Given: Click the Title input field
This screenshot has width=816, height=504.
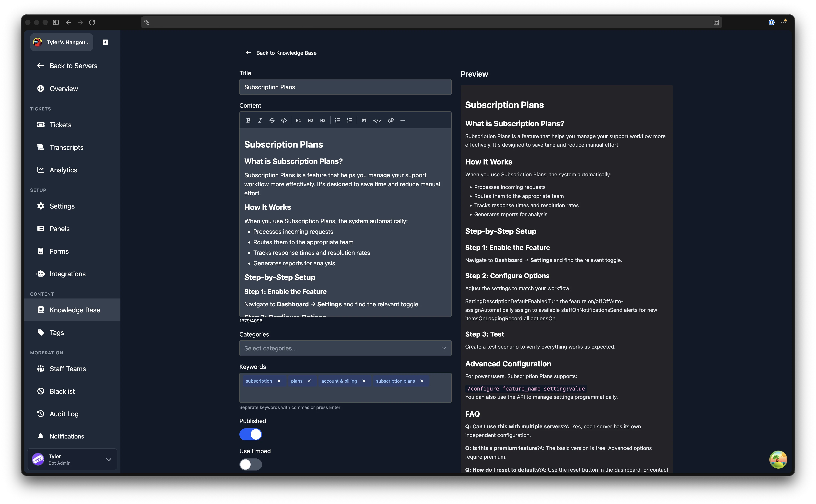Looking at the screenshot, I should (345, 87).
